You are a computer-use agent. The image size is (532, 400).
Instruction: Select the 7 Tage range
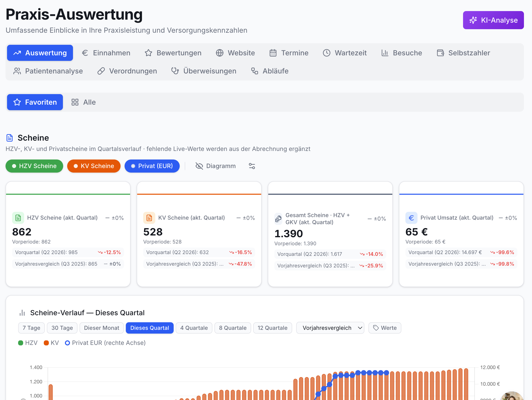(x=31, y=328)
